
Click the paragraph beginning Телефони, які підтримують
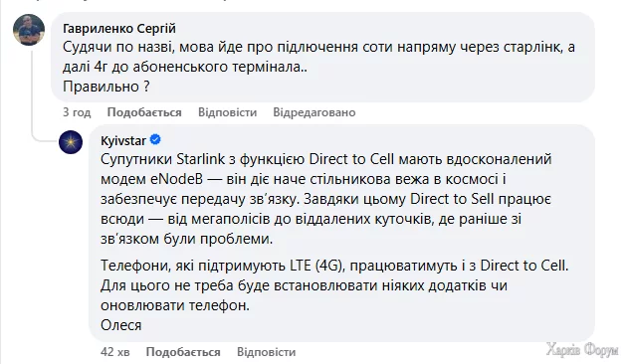coord(334,285)
